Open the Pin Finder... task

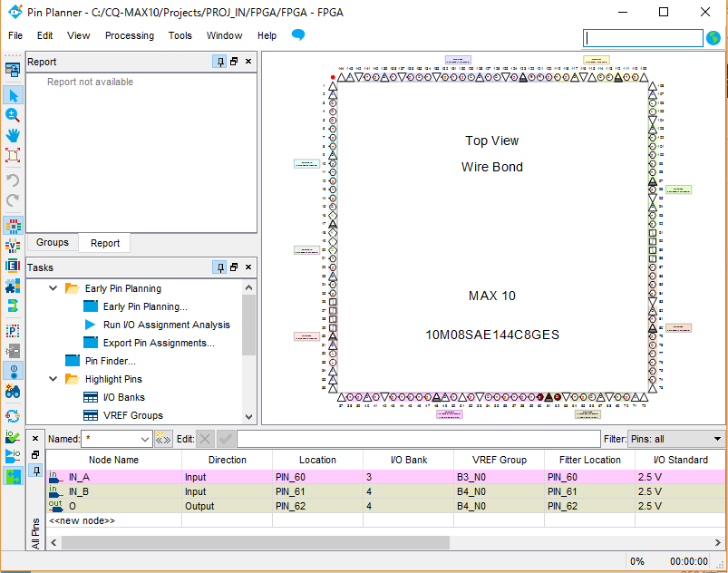(x=111, y=361)
